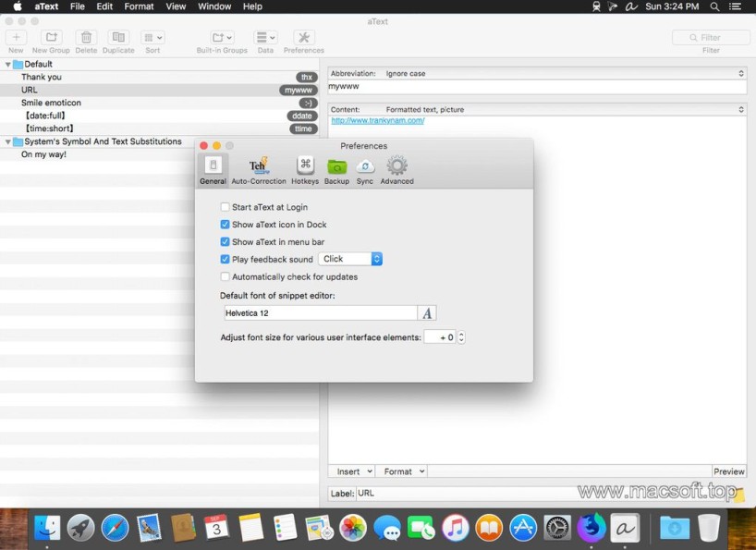Select the Sync preferences icon

point(365,169)
